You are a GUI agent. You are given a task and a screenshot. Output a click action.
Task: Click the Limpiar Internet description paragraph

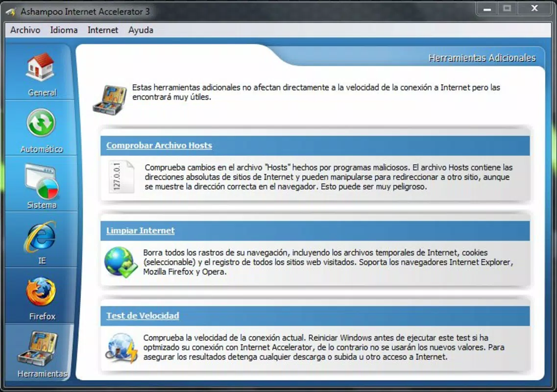pyautogui.click(x=328, y=262)
